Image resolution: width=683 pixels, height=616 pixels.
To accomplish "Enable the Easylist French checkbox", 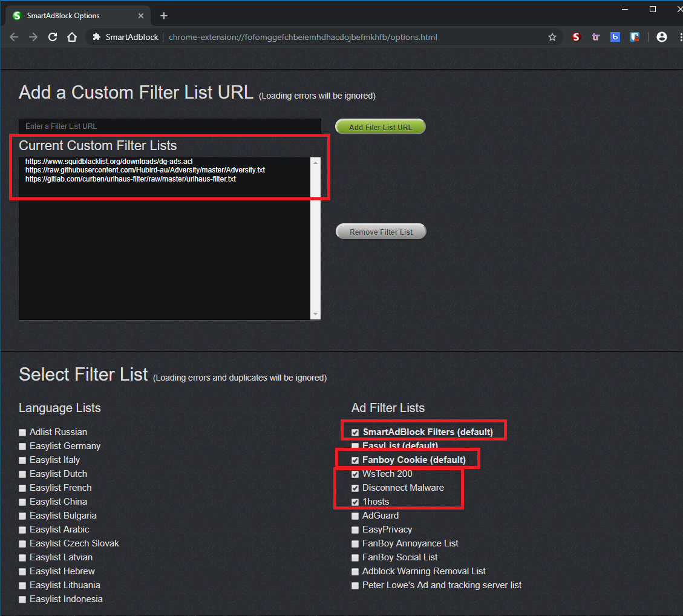I will [x=22, y=488].
